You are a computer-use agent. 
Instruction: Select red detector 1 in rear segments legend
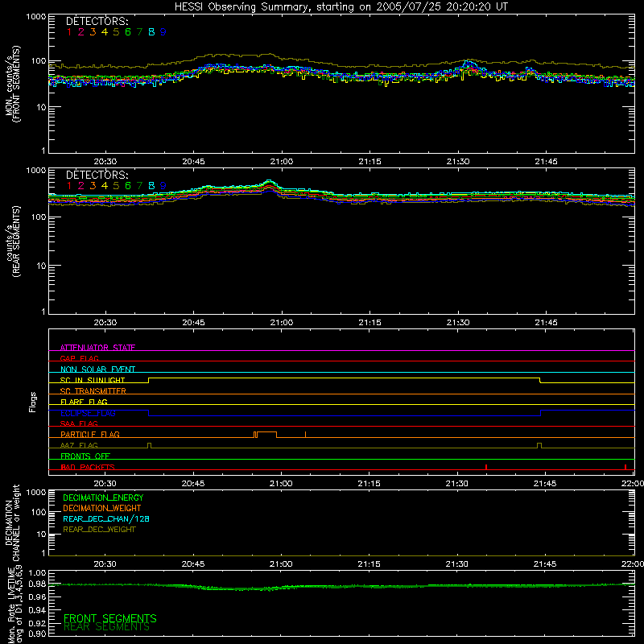click(x=69, y=186)
